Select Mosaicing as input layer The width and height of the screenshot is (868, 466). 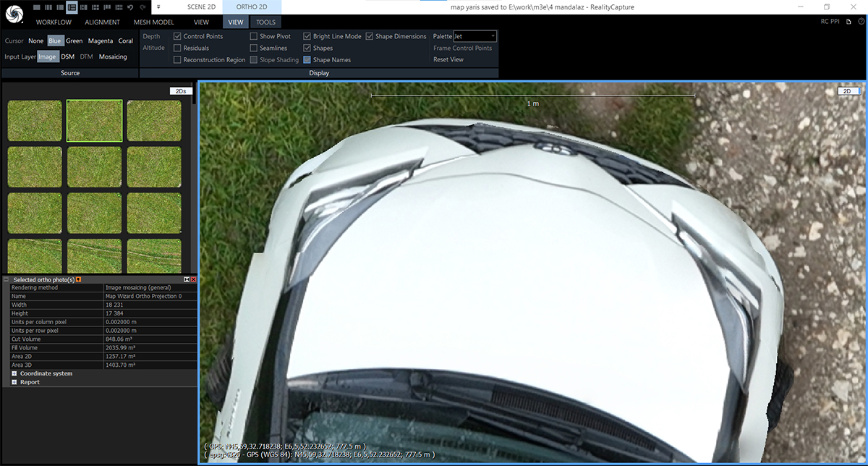click(x=113, y=56)
